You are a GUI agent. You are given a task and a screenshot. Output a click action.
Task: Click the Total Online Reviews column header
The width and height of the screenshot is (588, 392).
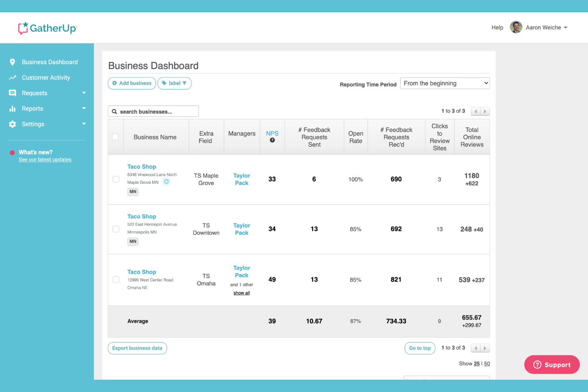pyautogui.click(x=472, y=137)
